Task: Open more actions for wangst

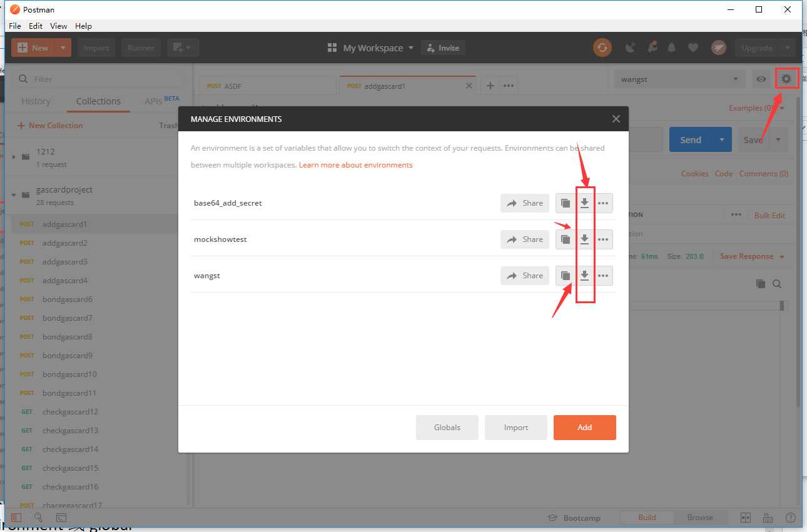Action: [603, 276]
